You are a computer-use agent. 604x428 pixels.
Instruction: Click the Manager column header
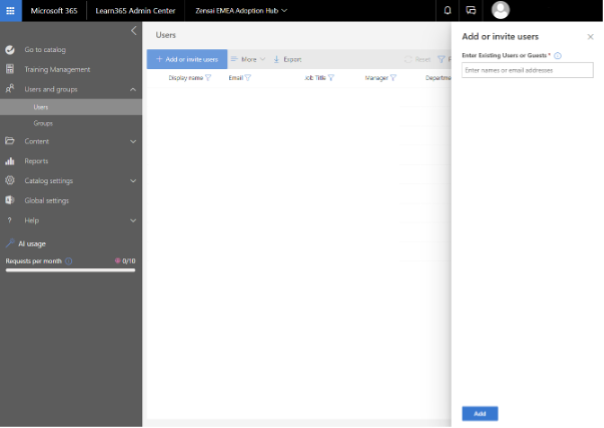[376, 78]
